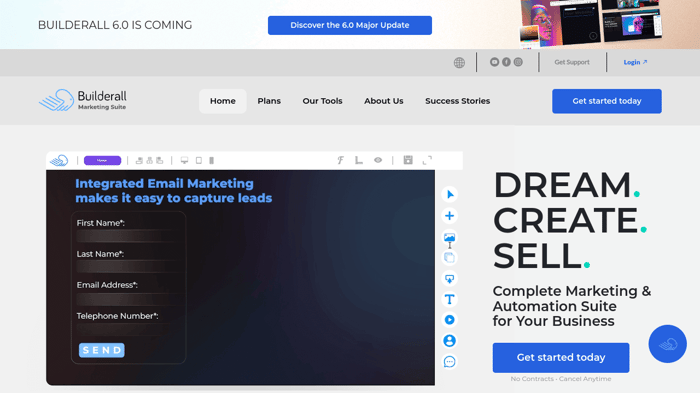This screenshot has width=700, height=393.
Task: Click the save floppy disk icon
Action: [x=408, y=160]
